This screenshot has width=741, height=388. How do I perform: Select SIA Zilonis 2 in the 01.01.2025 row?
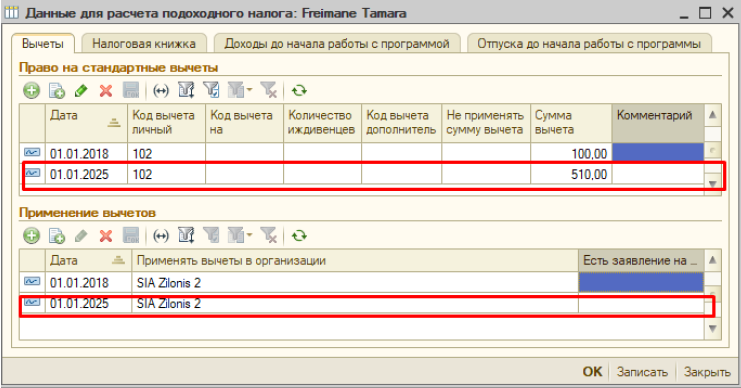tap(355, 303)
